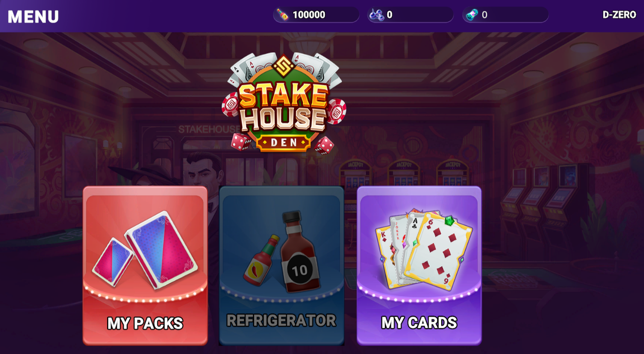The width and height of the screenshot is (644, 354).
Task: Click the hot sauce bottle currency icon
Action: point(283,15)
